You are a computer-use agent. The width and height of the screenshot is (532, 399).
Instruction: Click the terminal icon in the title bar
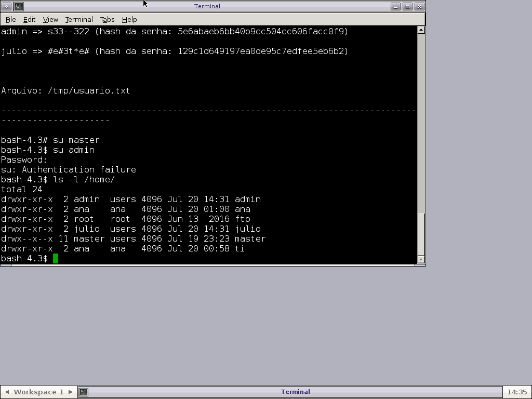coord(18,6)
